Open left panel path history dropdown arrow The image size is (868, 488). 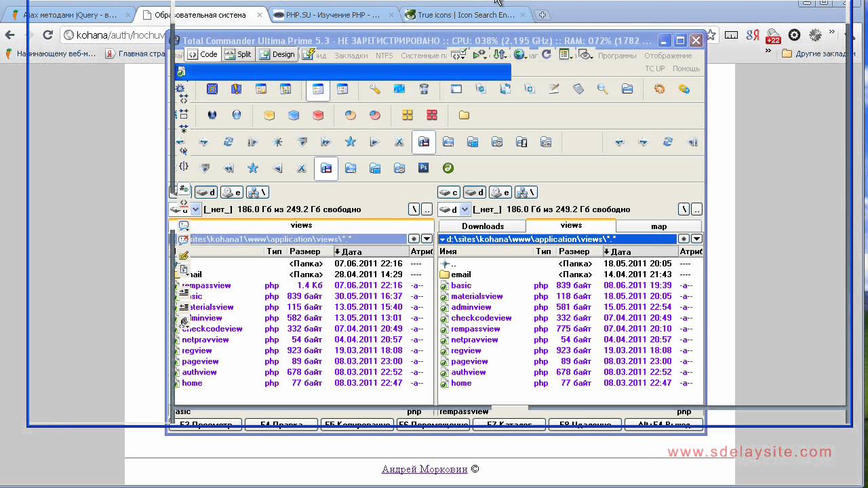427,239
